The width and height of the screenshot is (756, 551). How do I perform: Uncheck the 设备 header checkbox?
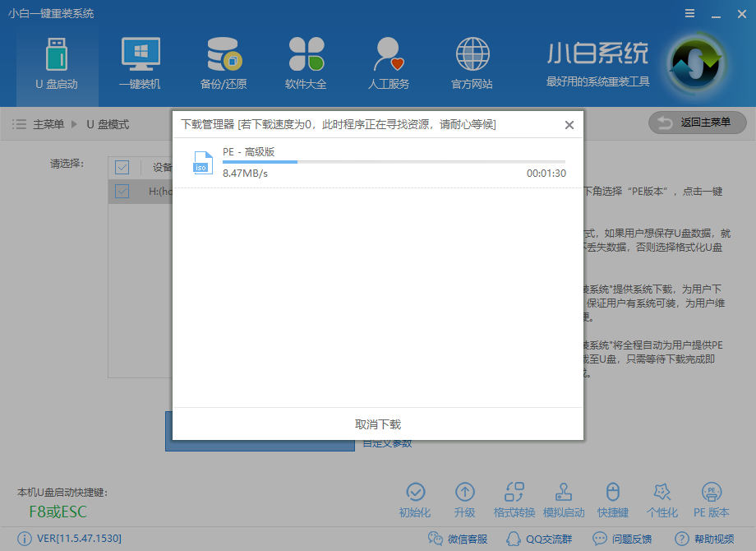click(x=122, y=167)
